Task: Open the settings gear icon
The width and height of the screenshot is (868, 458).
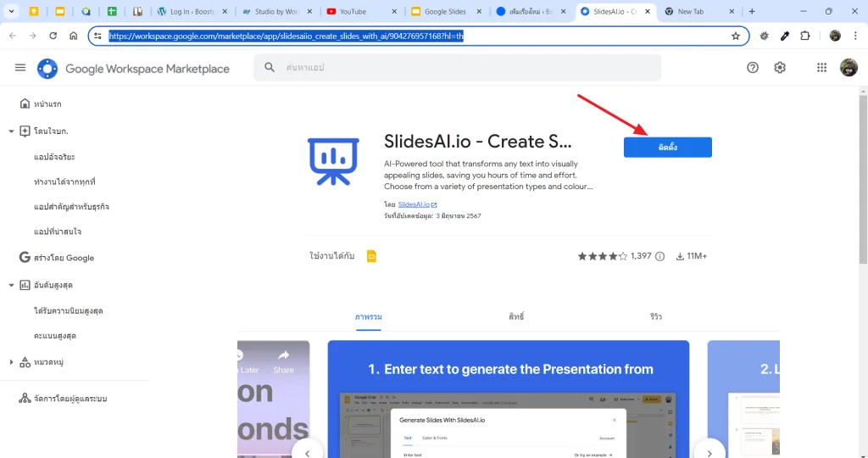Action: click(x=780, y=68)
